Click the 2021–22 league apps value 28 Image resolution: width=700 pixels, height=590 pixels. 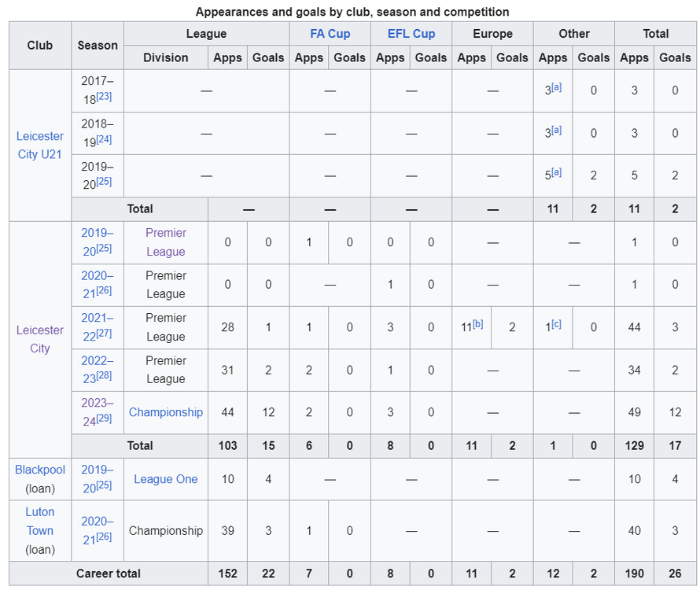pos(227,327)
